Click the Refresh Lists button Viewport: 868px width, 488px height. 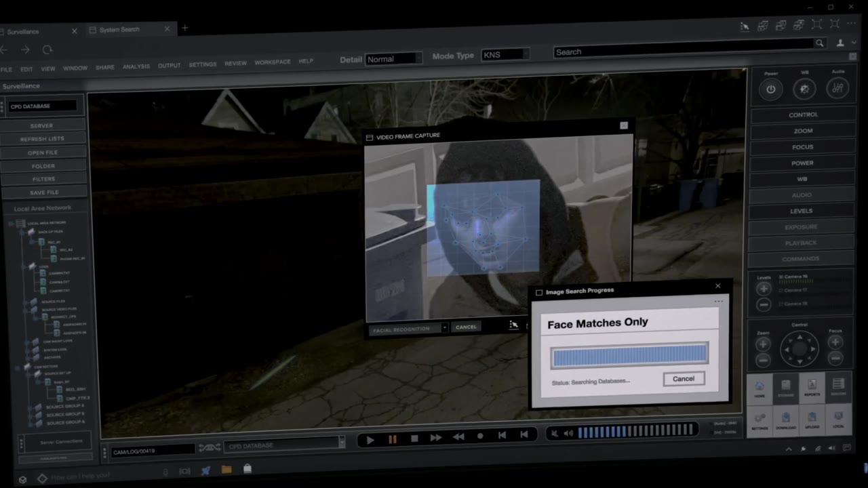tap(42, 139)
